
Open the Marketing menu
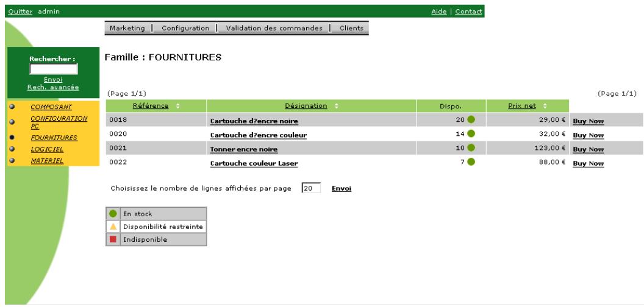click(127, 28)
